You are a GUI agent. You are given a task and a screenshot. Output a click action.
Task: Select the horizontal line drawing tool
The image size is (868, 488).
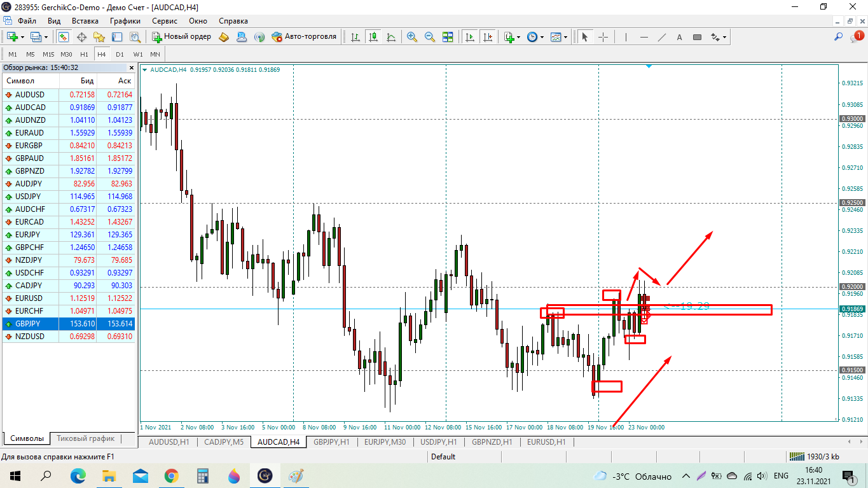[644, 37]
